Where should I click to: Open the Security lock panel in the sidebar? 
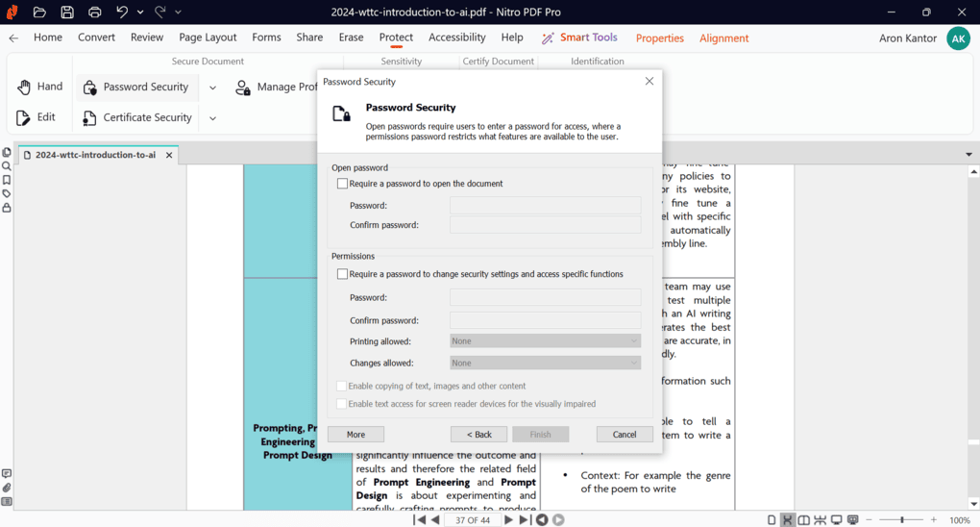(x=7, y=207)
